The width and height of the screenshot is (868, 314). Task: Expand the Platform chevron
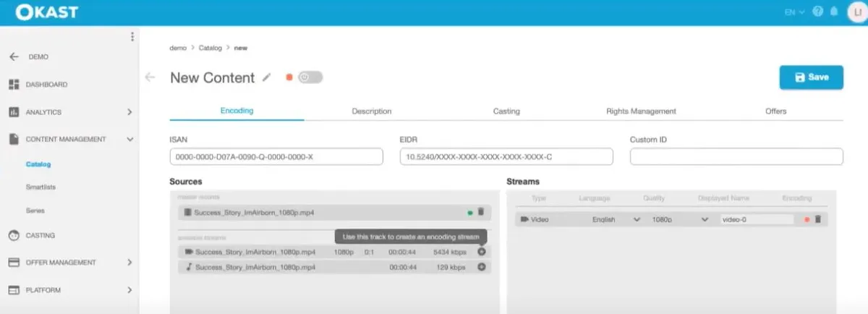click(x=129, y=290)
